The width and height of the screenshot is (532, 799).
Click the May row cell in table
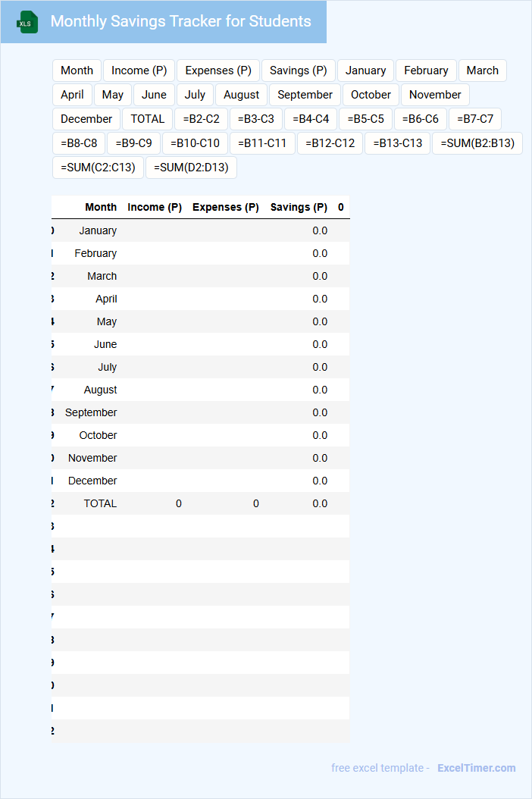point(107,321)
